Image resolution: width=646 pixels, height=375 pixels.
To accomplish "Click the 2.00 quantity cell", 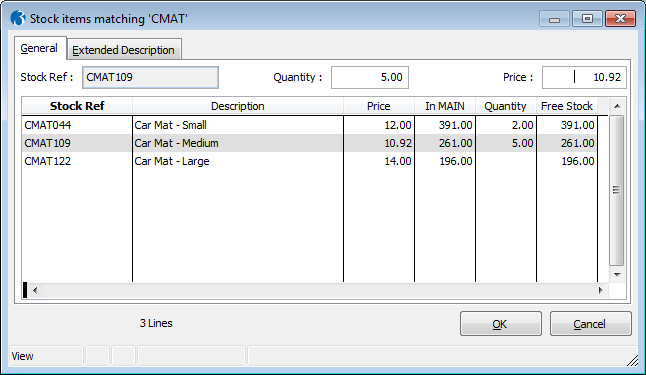I will pyautogui.click(x=506, y=125).
